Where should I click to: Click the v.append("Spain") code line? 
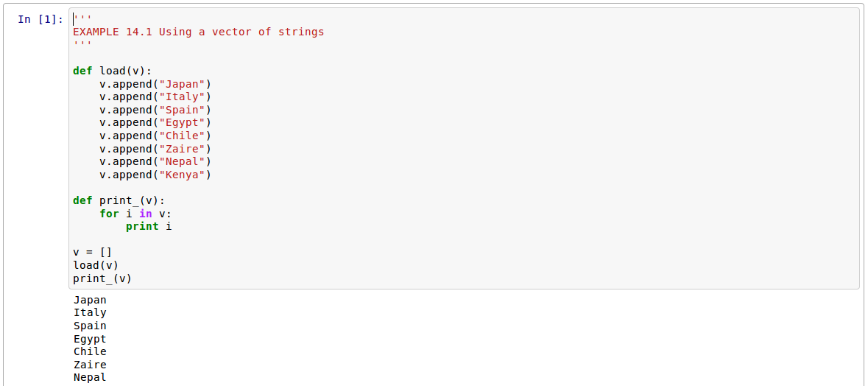155,110
